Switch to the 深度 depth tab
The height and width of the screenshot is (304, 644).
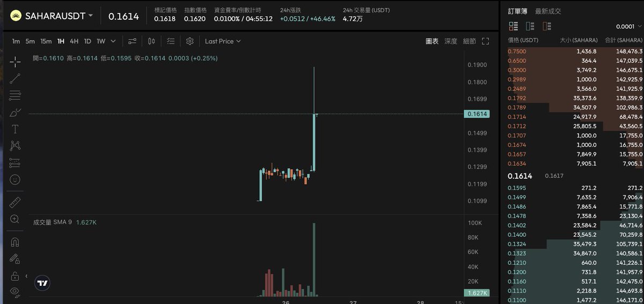451,41
